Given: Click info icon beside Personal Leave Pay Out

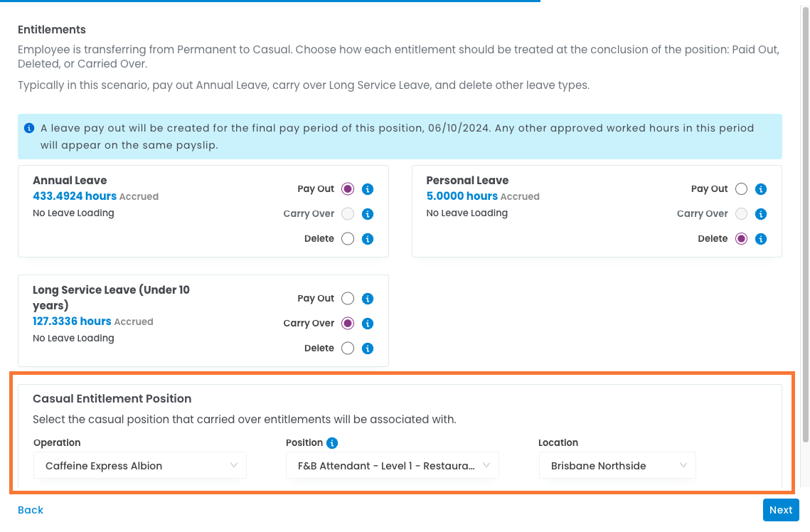Looking at the screenshot, I should (761, 189).
